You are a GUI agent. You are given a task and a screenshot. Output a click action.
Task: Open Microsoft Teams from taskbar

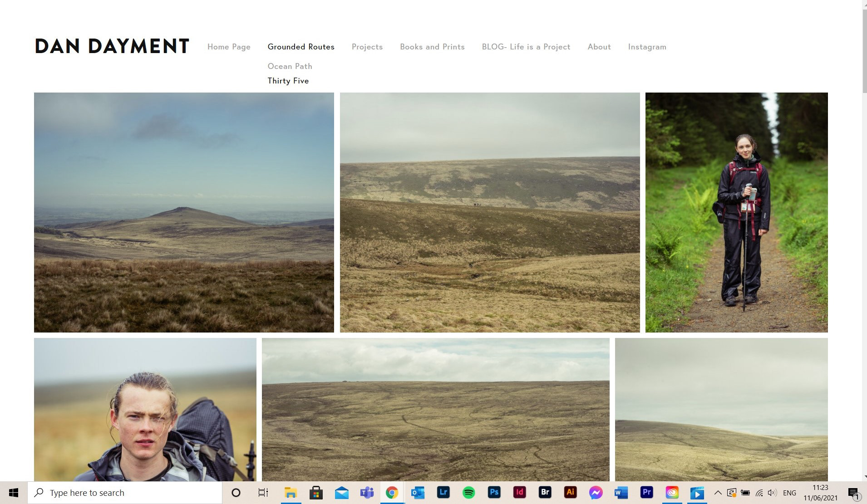(367, 493)
